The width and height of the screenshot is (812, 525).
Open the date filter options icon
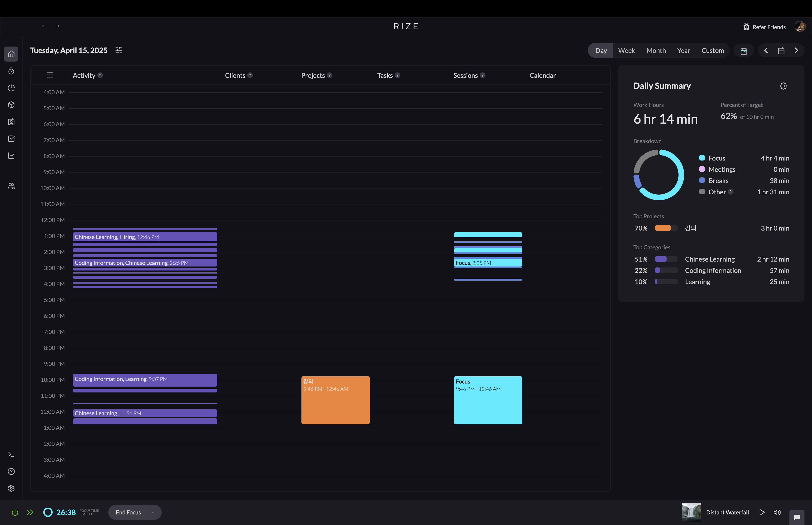coord(119,51)
